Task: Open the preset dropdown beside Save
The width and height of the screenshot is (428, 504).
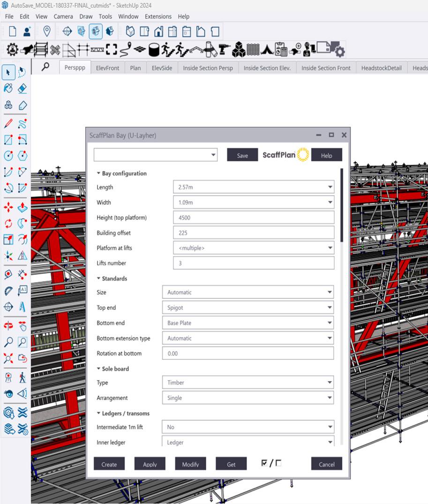Action: pyautogui.click(x=156, y=155)
